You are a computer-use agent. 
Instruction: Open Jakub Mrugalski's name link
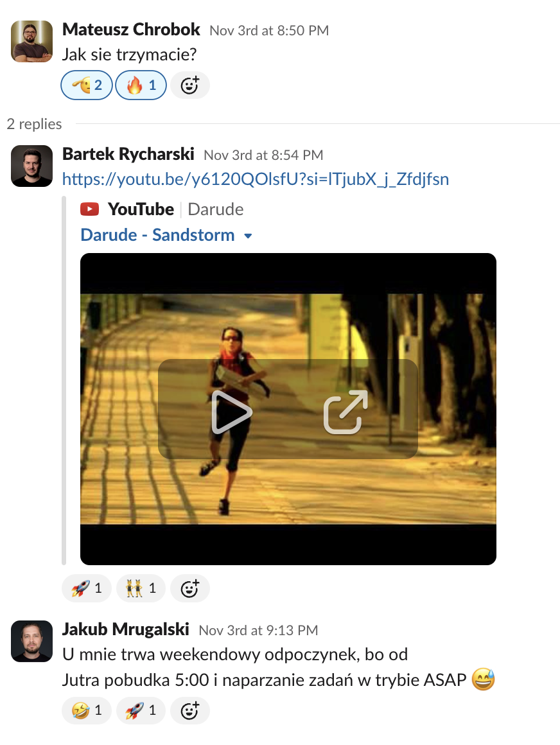[x=126, y=629]
